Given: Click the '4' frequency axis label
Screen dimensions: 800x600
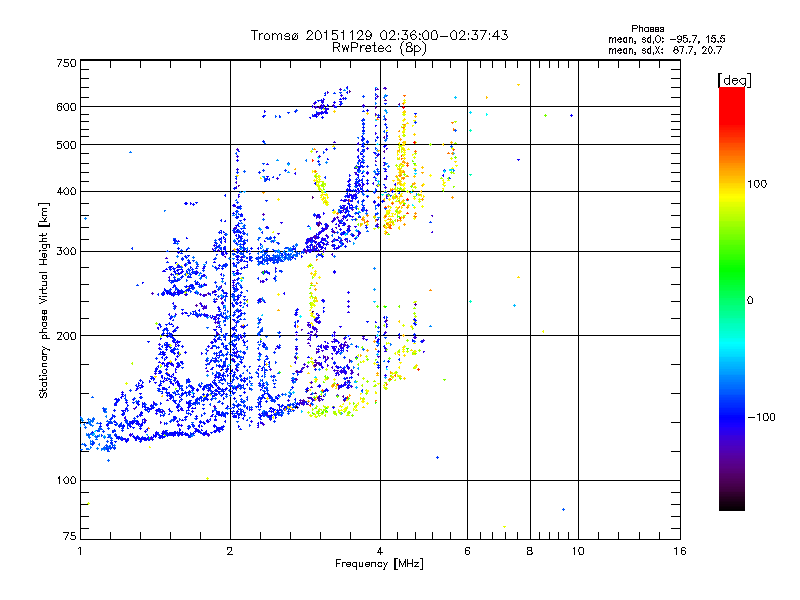Looking at the screenshot, I should [380, 551].
